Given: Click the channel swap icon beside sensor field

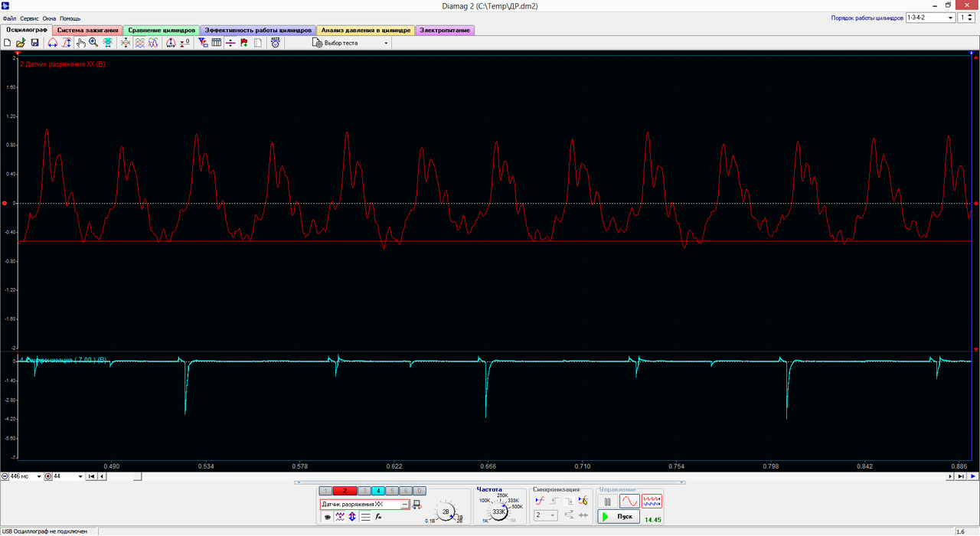Looking at the screenshot, I should tap(416, 505).
